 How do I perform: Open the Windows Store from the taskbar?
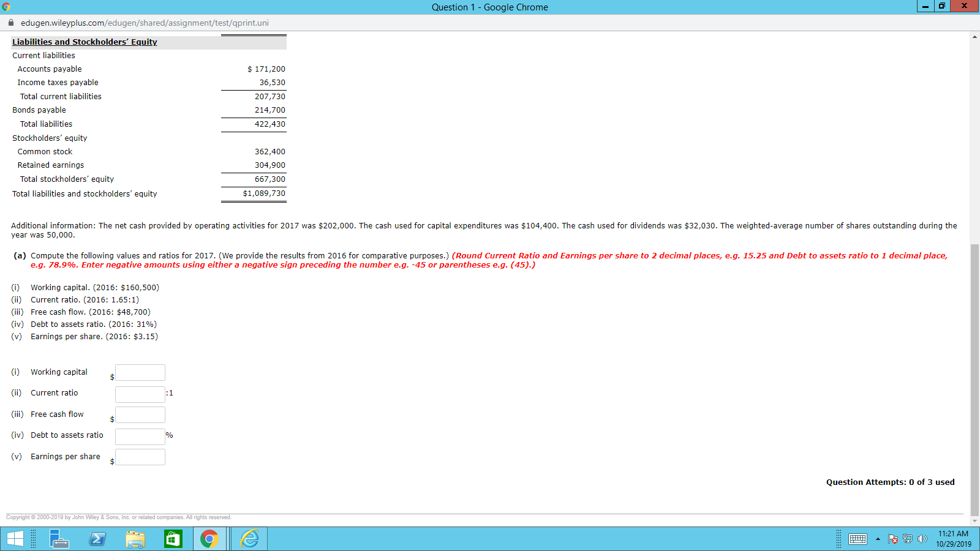[x=172, y=539]
